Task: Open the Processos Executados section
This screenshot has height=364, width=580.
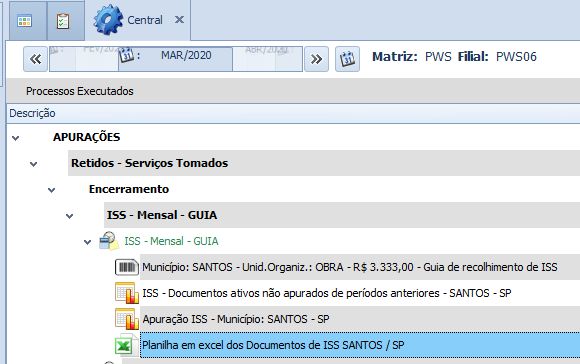Action: (80, 91)
